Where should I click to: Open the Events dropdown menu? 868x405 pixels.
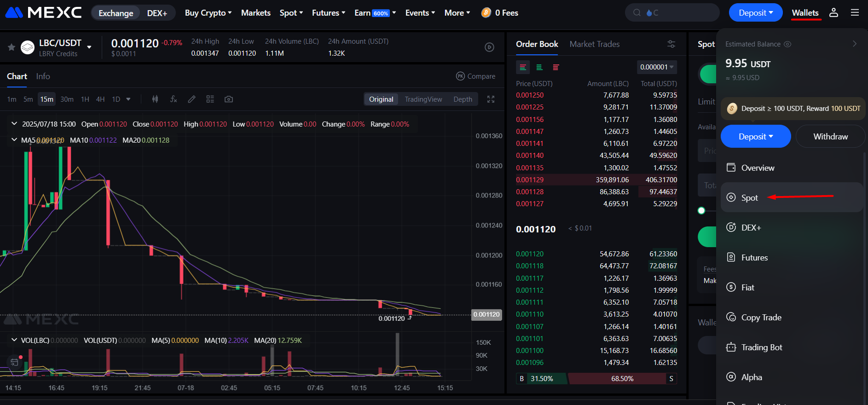[x=420, y=13]
